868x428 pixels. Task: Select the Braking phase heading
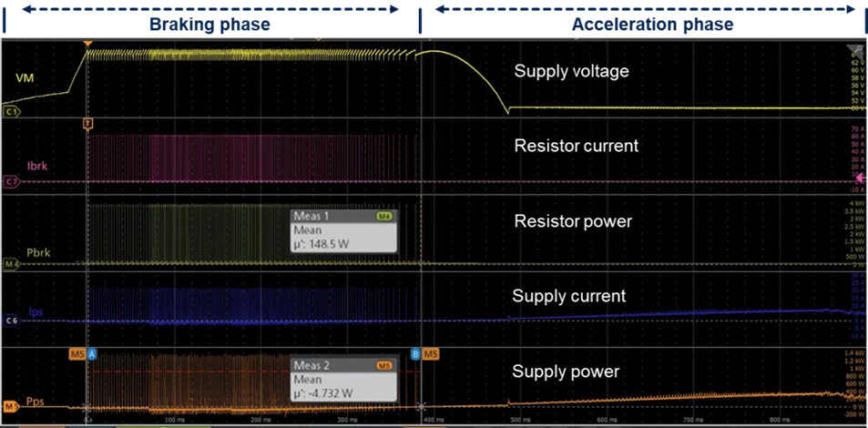click(x=209, y=25)
